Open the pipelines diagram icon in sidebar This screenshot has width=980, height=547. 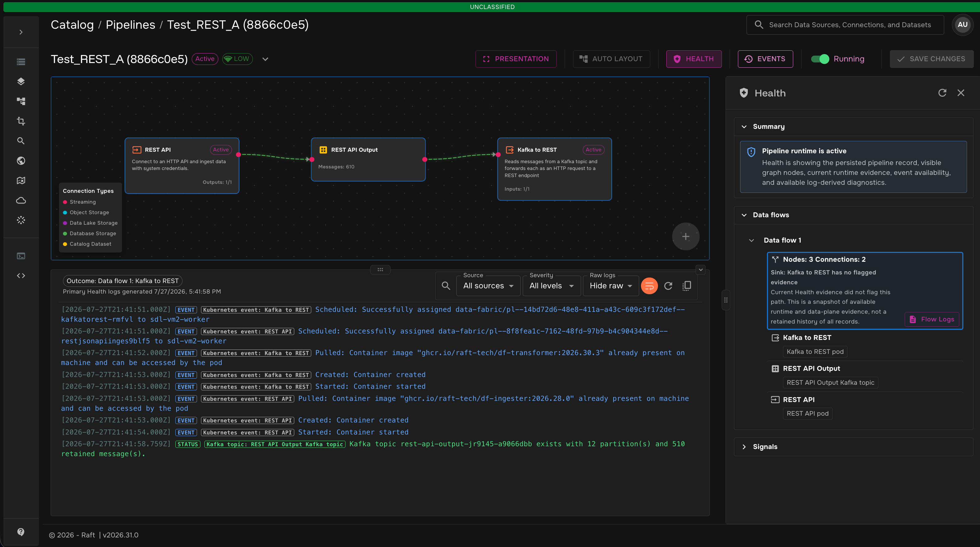click(21, 101)
